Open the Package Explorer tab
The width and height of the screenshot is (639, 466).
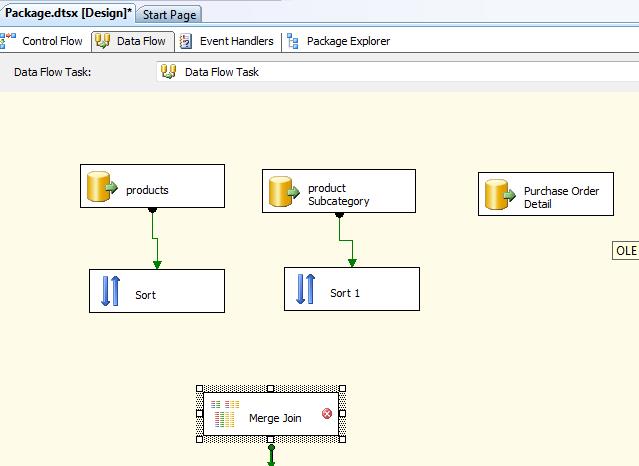point(348,41)
